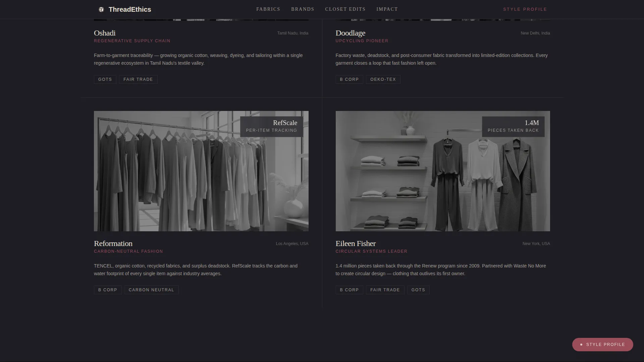This screenshot has width=644, height=362.
Task: Click the Reformation TENCEL description text
Action: click(x=196, y=270)
